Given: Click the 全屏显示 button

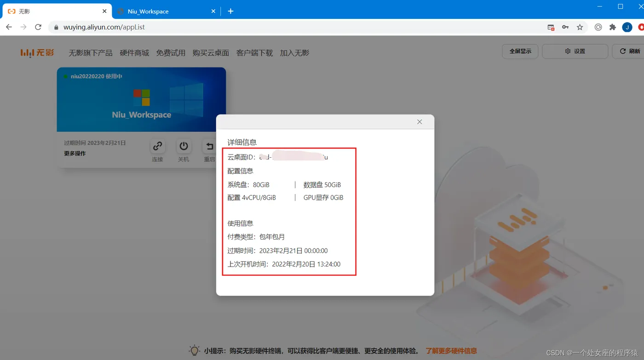Looking at the screenshot, I should [520, 51].
